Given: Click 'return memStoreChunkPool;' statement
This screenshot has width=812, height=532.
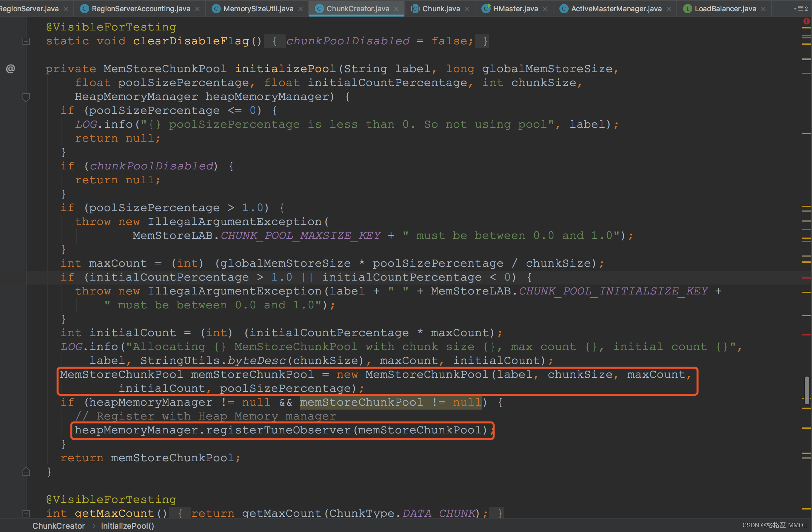Looking at the screenshot, I should click(x=150, y=458).
